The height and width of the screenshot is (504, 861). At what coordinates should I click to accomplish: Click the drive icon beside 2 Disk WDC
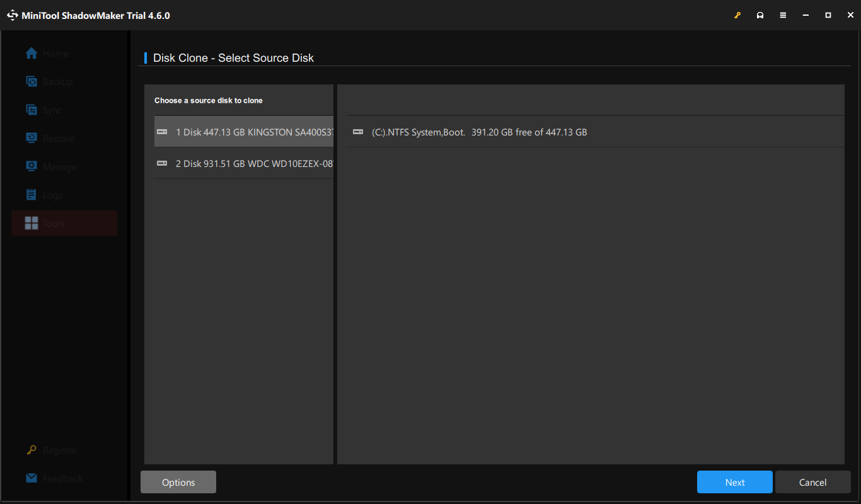[162, 164]
